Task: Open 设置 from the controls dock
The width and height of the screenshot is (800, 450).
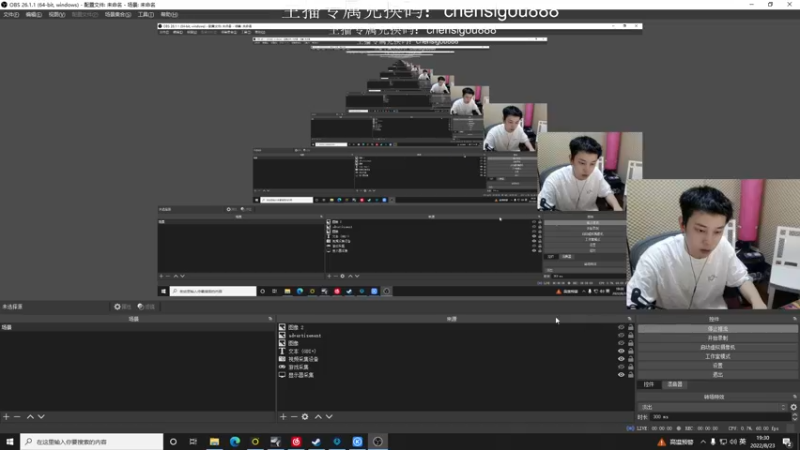Action: 717,366
